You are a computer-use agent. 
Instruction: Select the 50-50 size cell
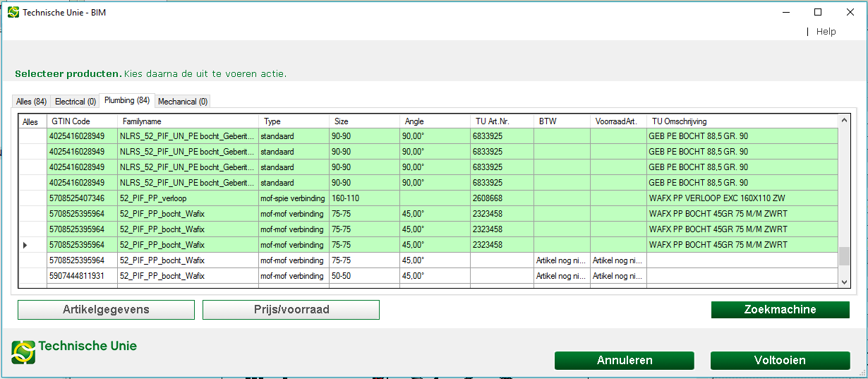(364, 276)
